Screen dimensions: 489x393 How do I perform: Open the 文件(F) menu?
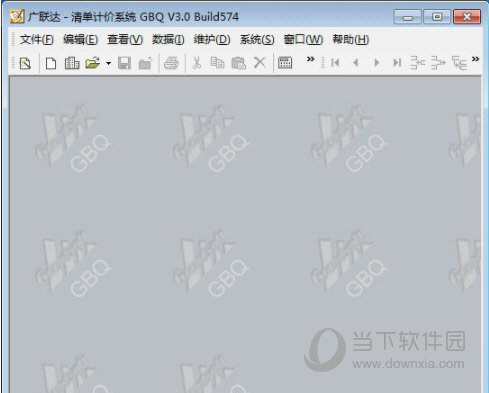[x=36, y=40]
